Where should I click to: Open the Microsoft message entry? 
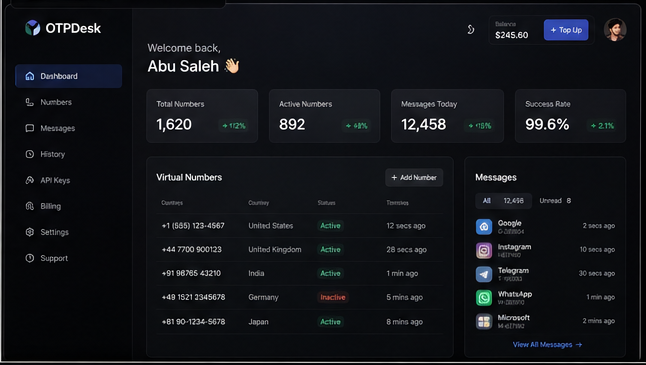pos(545,321)
